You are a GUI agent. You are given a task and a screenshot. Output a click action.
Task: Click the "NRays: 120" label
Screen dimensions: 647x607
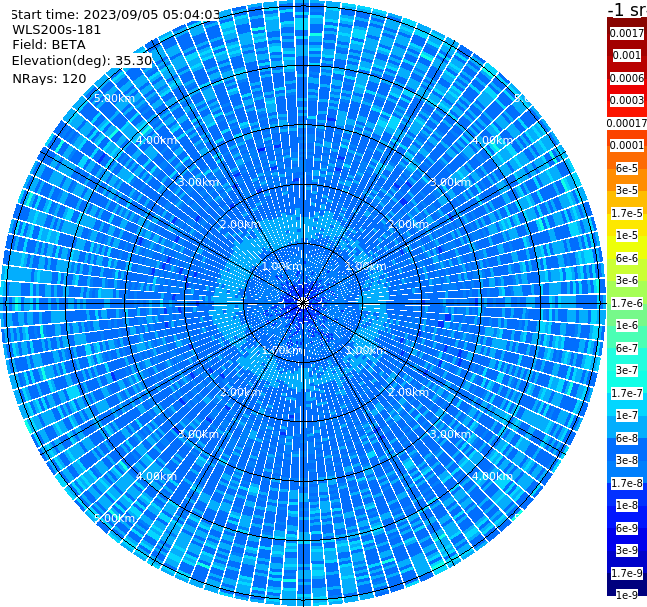[x=49, y=78]
